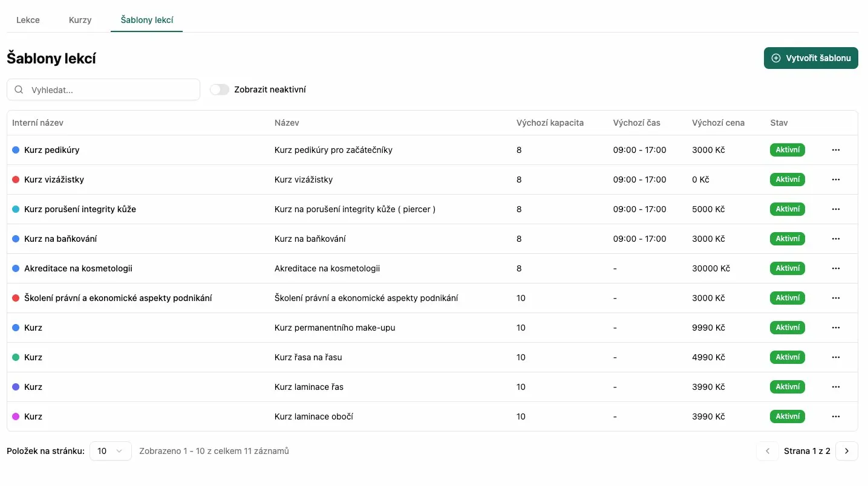The height and width of the screenshot is (486, 868).
Task: Click the red color dot for Školení právní
Action: [16, 298]
